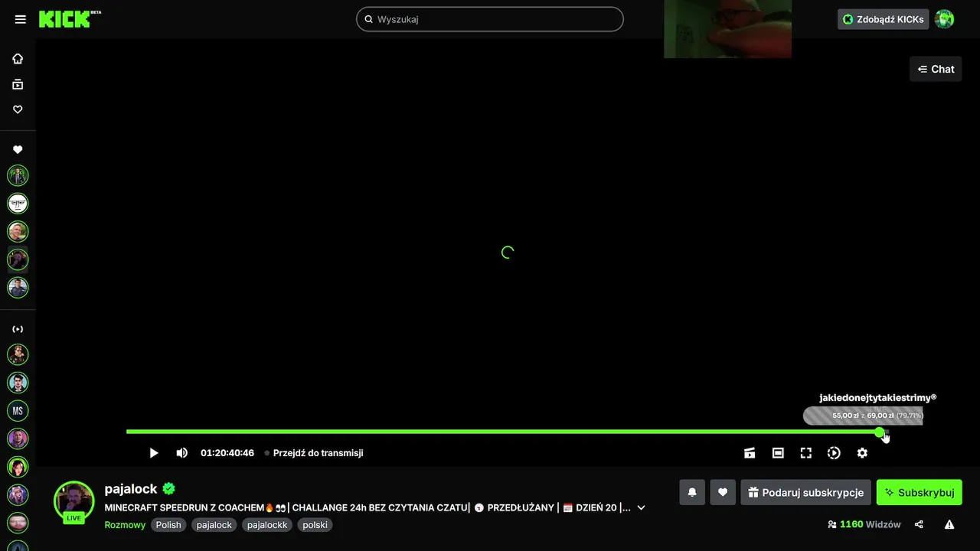Click the live broadcast recommended section icon
The image size is (980, 551).
18,329
